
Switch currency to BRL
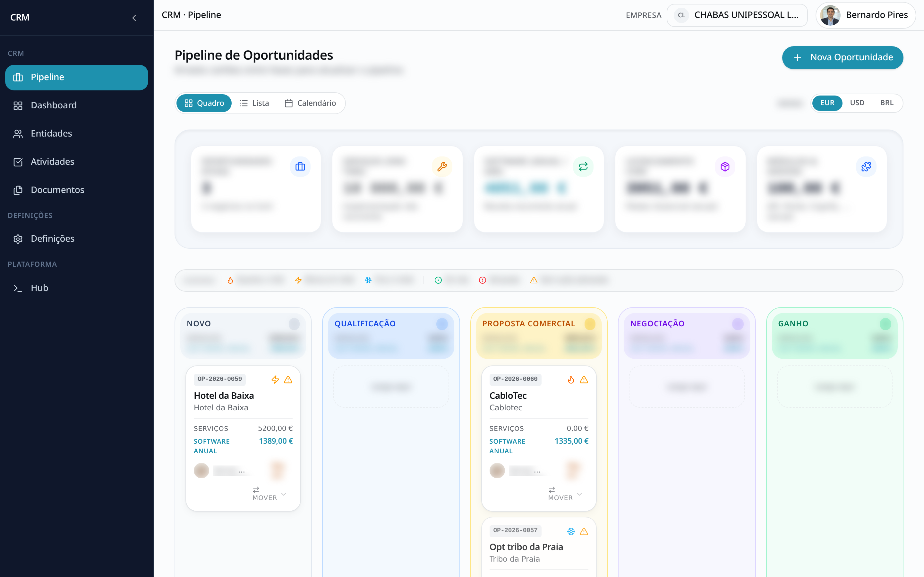pyautogui.click(x=886, y=103)
